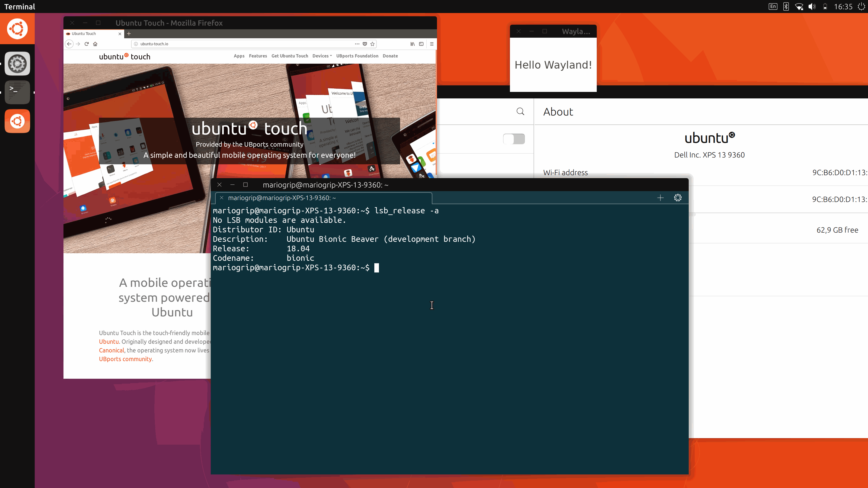Bookmark this page with the star icon
This screenshot has width=868, height=488.
click(372, 44)
